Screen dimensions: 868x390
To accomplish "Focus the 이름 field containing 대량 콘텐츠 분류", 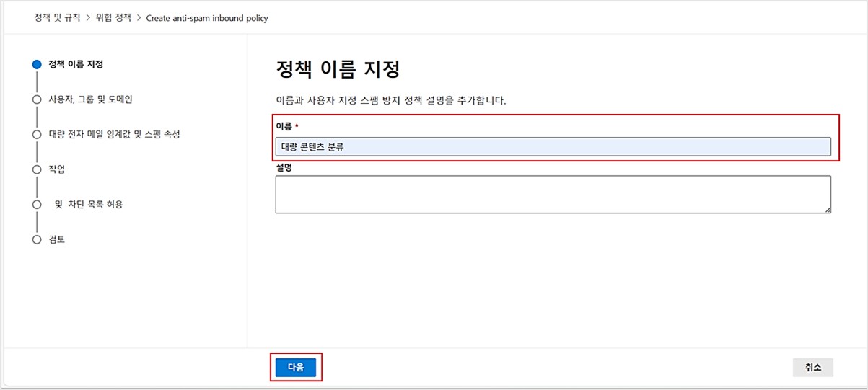I will [x=553, y=147].
